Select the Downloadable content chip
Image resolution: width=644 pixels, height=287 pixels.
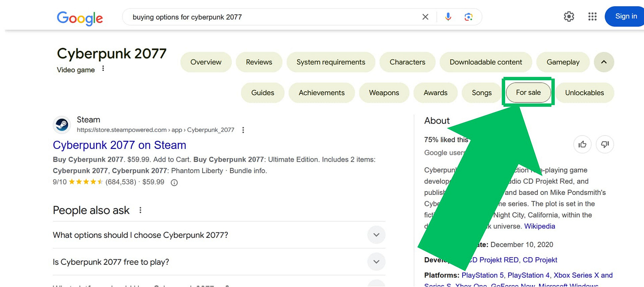coord(486,62)
